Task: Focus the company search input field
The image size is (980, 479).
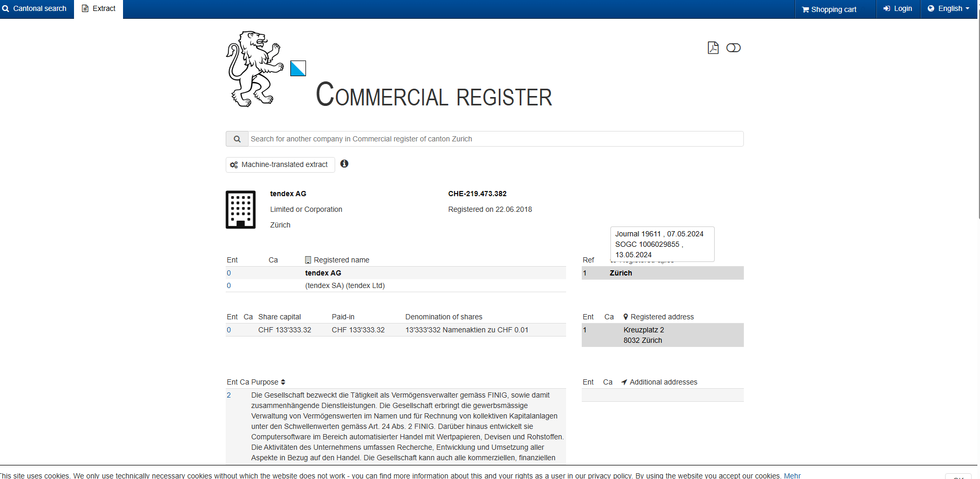Action: point(496,139)
